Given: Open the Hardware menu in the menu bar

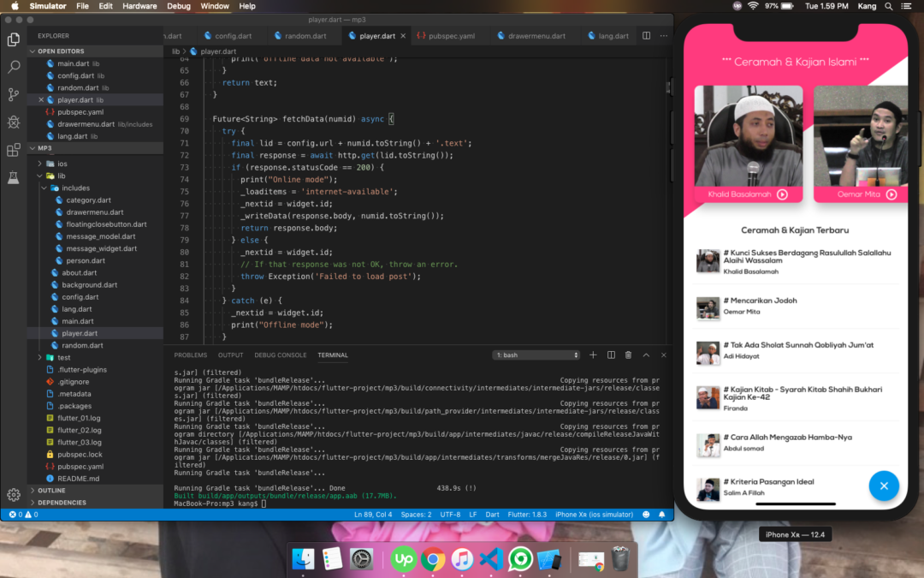Looking at the screenshot, I should pos(139,6).
